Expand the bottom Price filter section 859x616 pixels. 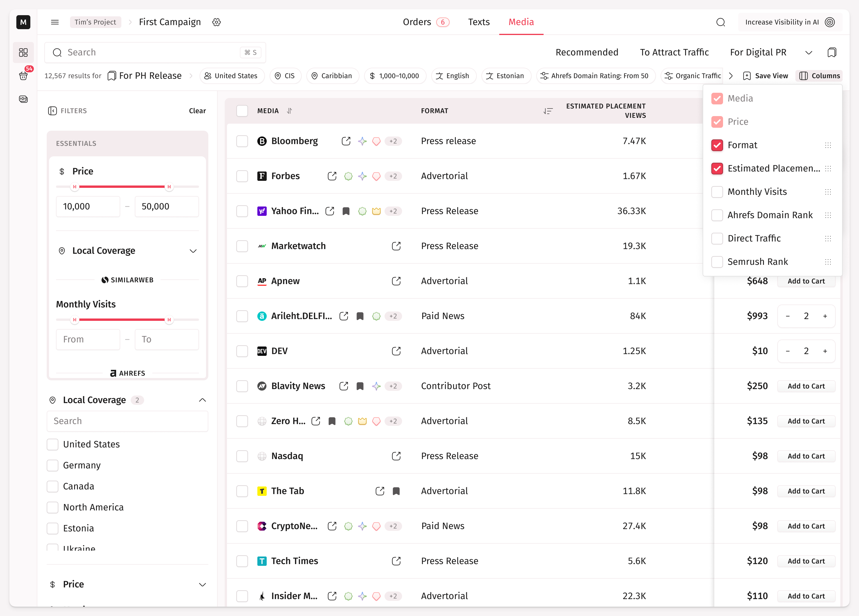coord(202,584)
